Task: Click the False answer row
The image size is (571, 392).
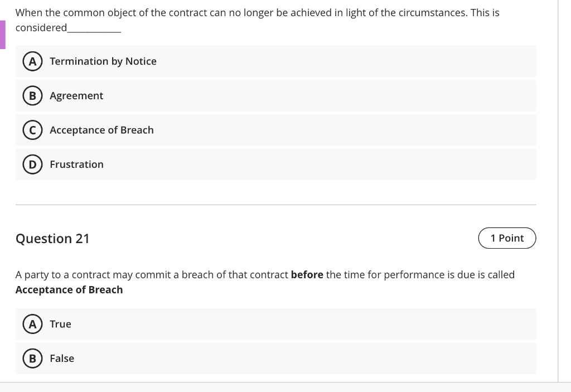Action: pos(223,359)
